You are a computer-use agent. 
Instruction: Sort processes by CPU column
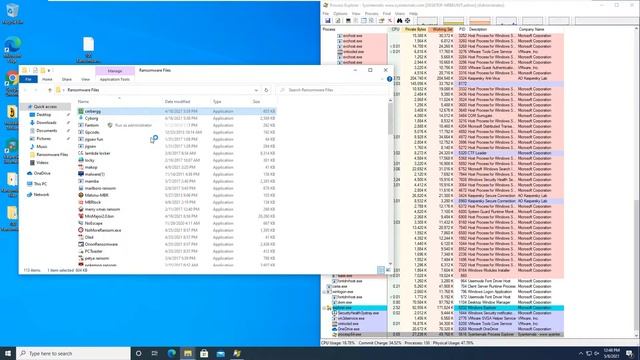(395, 29)
